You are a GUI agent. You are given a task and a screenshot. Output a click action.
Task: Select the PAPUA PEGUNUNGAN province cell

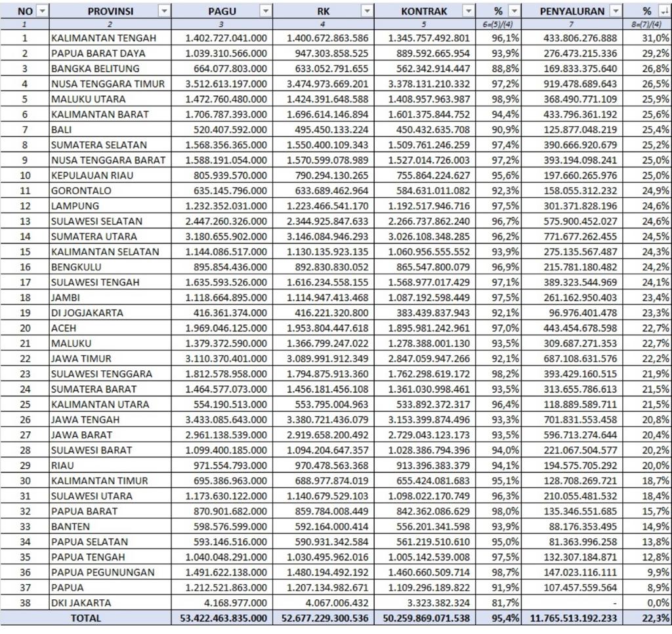109,572
